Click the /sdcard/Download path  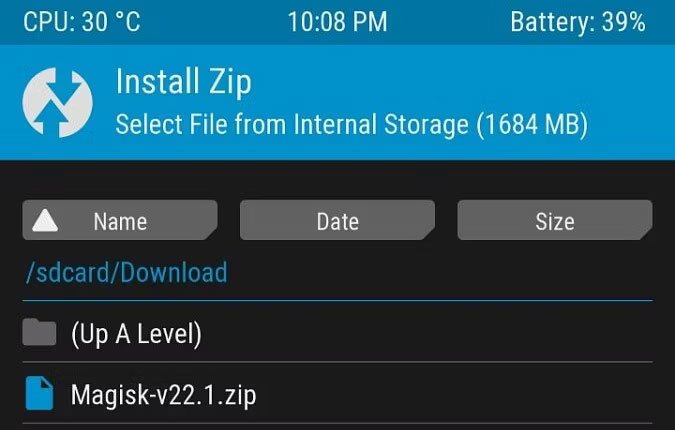point(127,272)
